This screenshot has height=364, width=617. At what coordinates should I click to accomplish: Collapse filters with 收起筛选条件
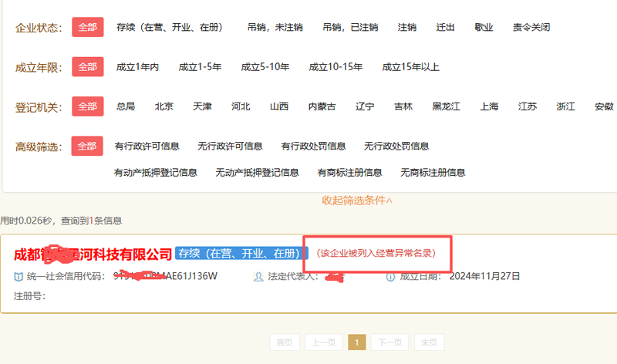pyautogui.click(x=357, y=201)
